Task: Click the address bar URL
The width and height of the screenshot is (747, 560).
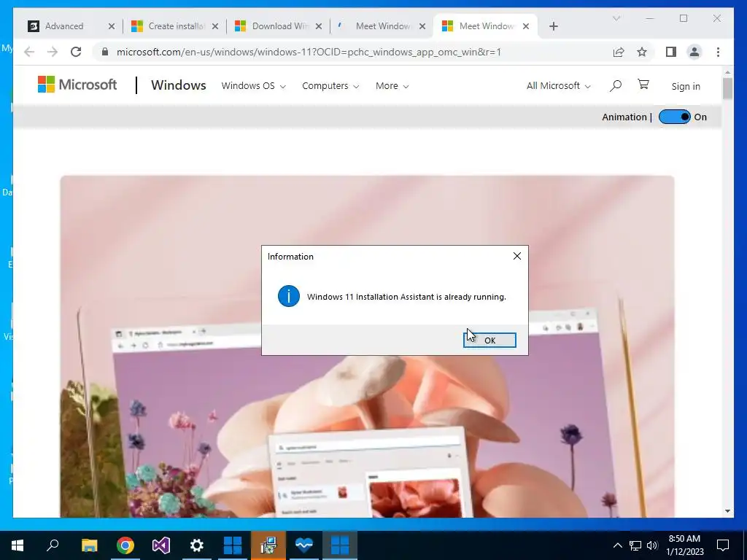Action: 309,52
